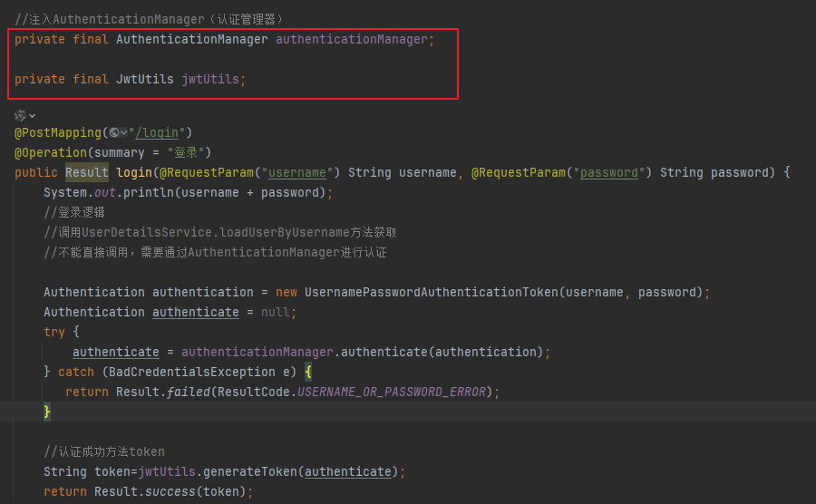This screenshot has width=816, height=504.
Task: Click the highlighted closing brace of catch block
Action: click(47, 412)
